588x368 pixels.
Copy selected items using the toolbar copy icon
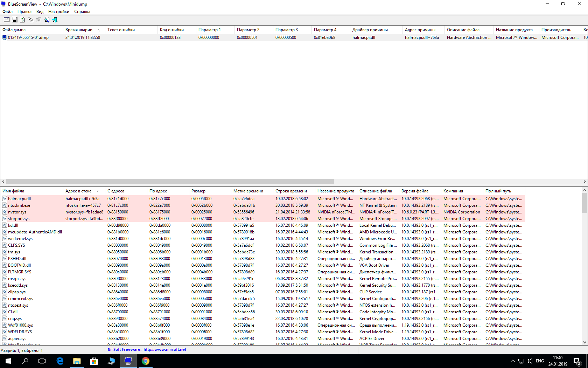pyautogui.click(x=31, y=20)
